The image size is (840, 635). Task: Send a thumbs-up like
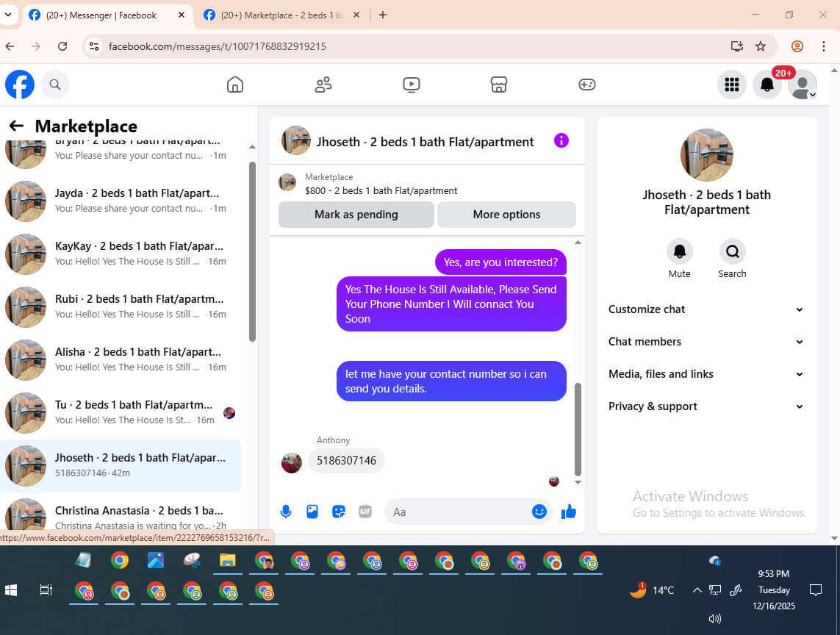point(568,512)
